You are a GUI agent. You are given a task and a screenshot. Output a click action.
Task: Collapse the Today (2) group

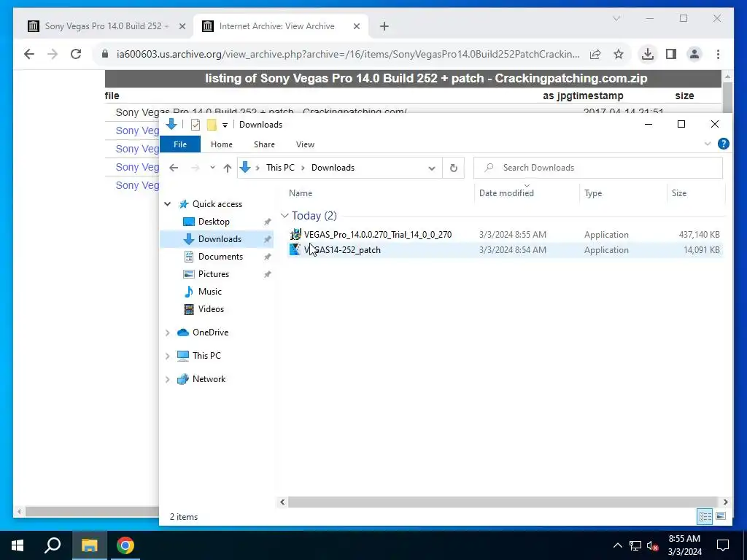(285, 216)
